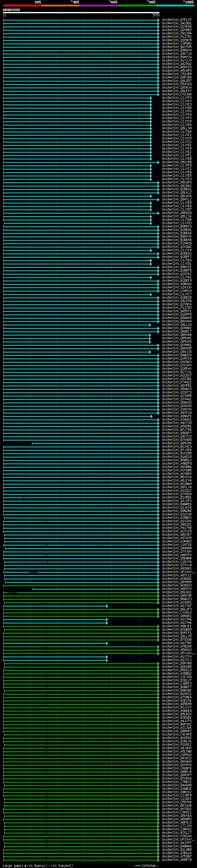Click the cyan alignment bar for UniRef100_B7FL07
This screenshot has width=197, height=868.
[x=81, y=20]
